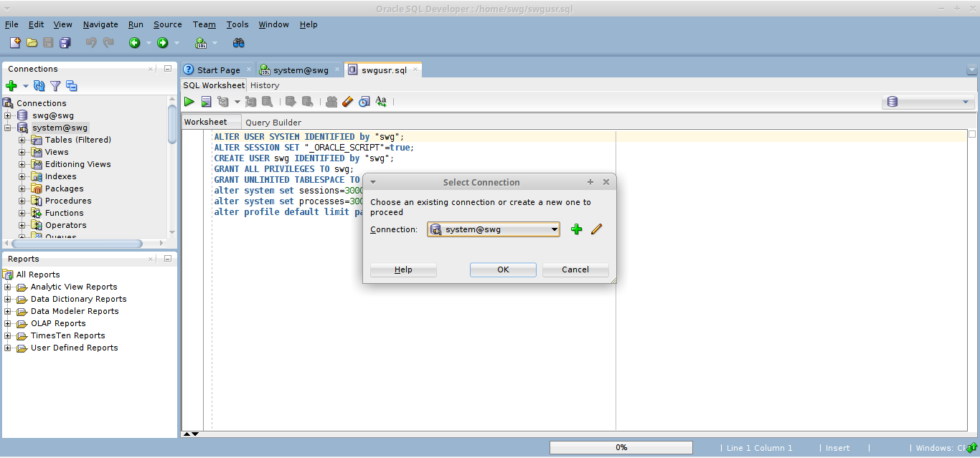Expand the Procedures tree node
Viewport: 980px width, 458px height.
[x=22, y=201]
